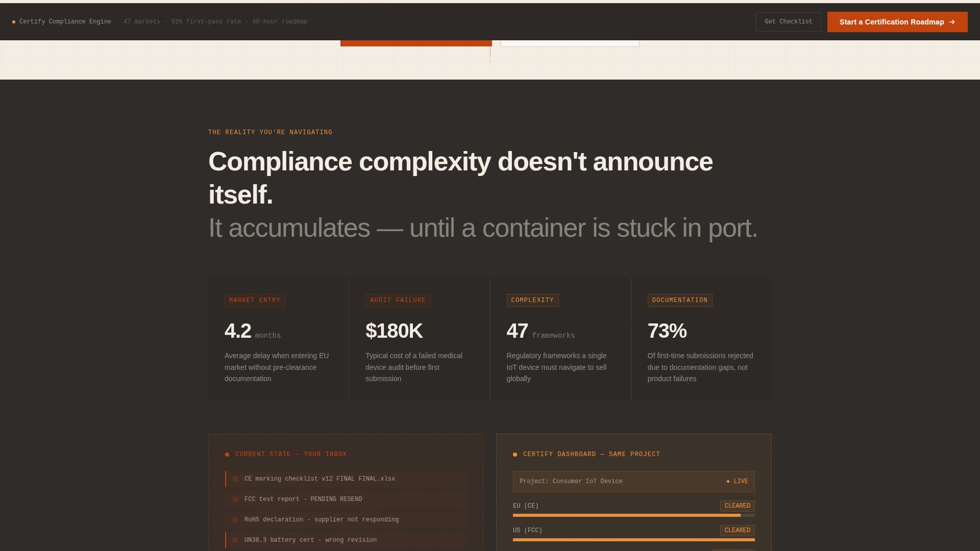The height and width of the screenshot is (551, 980).
Task: Toggle the CLEARED badge for EU (CE)
Action: pos(737,506)
